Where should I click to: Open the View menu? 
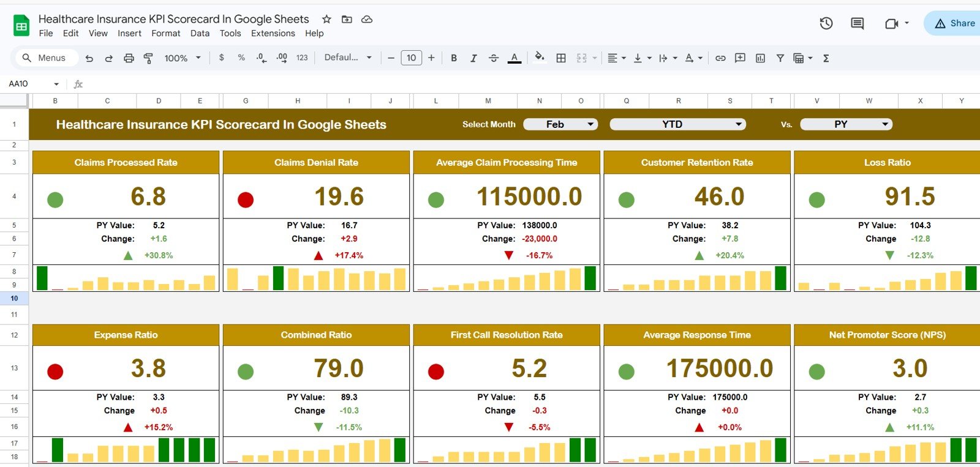(98, 34)
